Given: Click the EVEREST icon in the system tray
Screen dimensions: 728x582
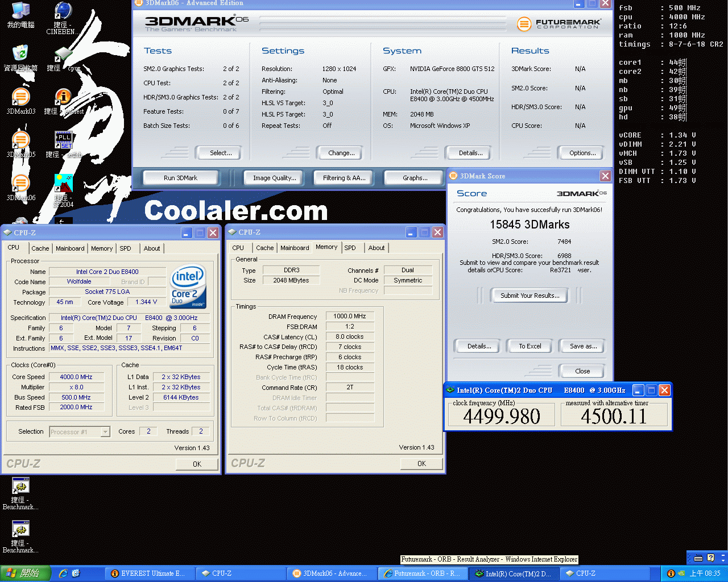Looking at the screenshot, I should [x=671, y=573].
